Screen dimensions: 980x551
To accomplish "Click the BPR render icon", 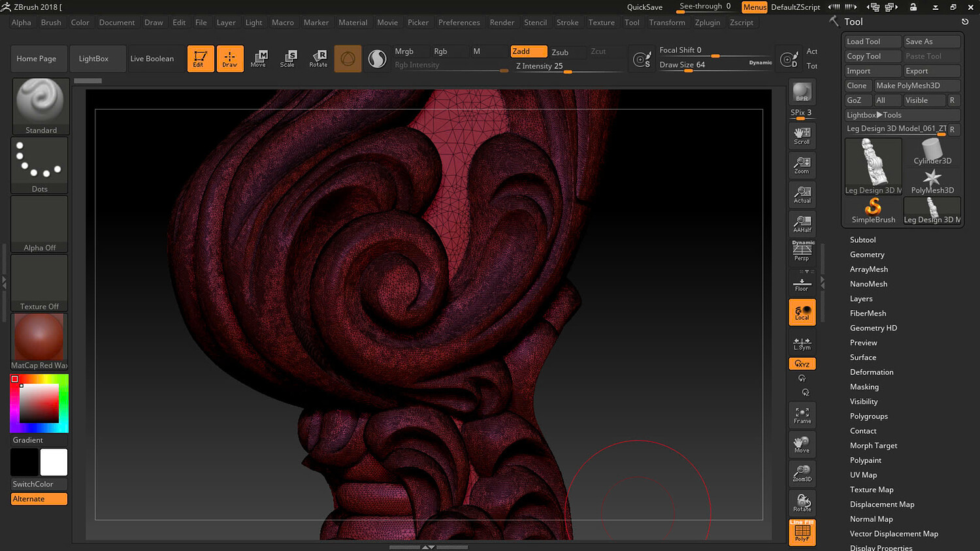I will tap(802, 92).
